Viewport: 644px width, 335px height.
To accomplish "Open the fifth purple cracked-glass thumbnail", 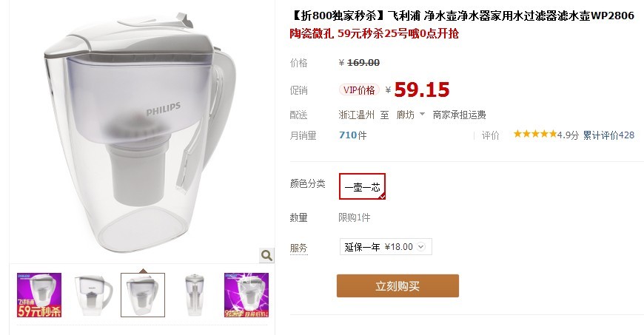I will (x=246, y=295).
